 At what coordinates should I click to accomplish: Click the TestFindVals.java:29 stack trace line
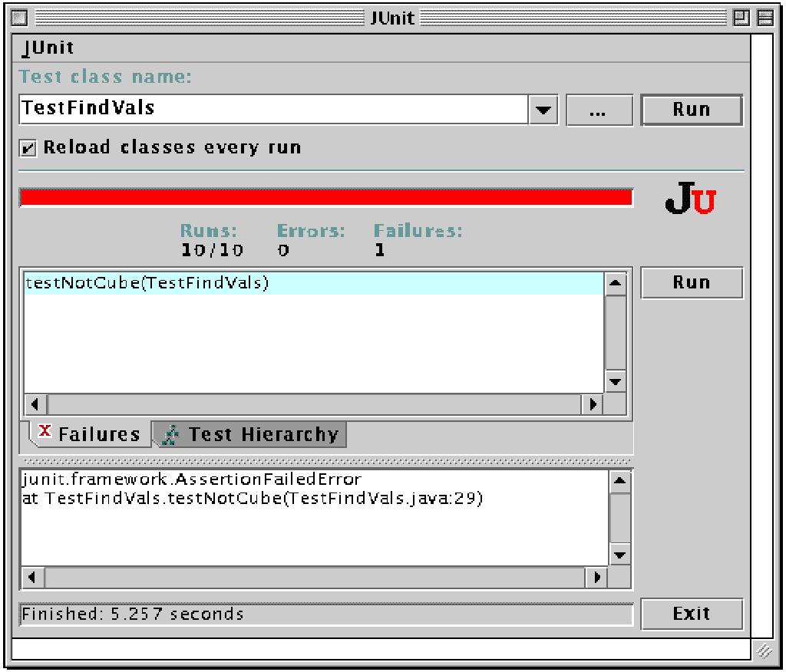[252, 499]
